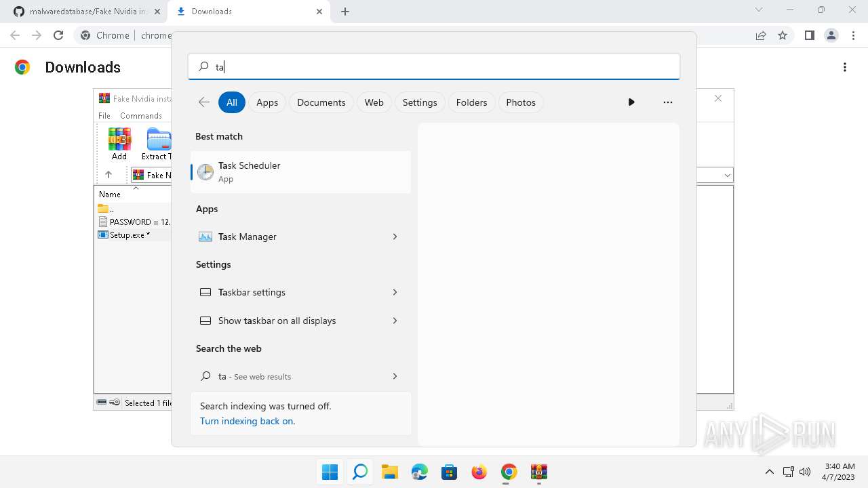Go up one folder in the WinRAR window
The image size is (868, 488).
coord(108,175)
